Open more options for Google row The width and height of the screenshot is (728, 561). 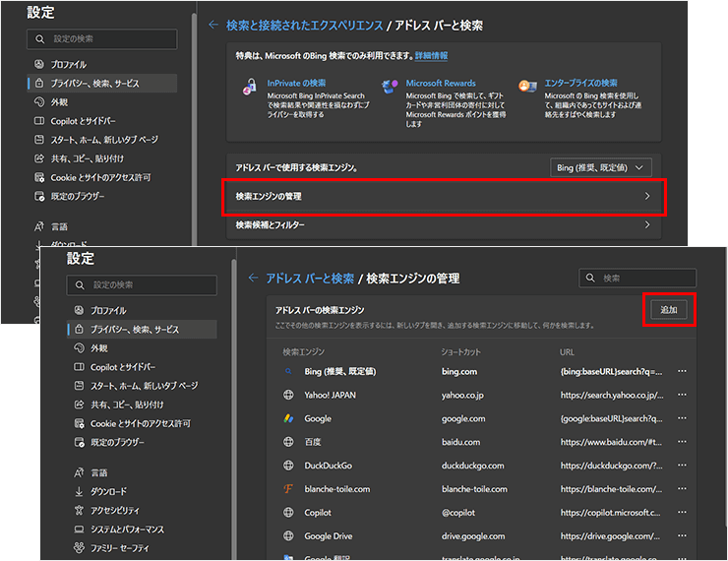tap(682, 418)
